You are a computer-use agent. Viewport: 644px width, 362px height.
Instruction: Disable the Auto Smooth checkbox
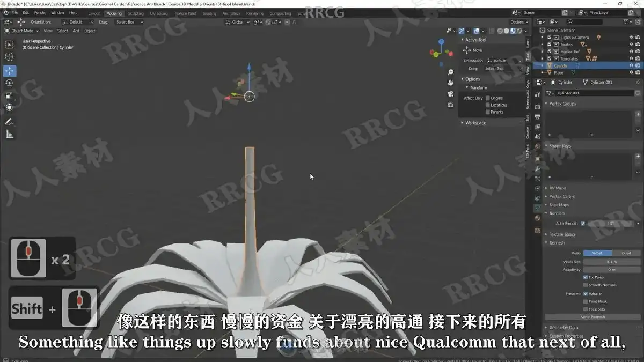coord(583,224)
